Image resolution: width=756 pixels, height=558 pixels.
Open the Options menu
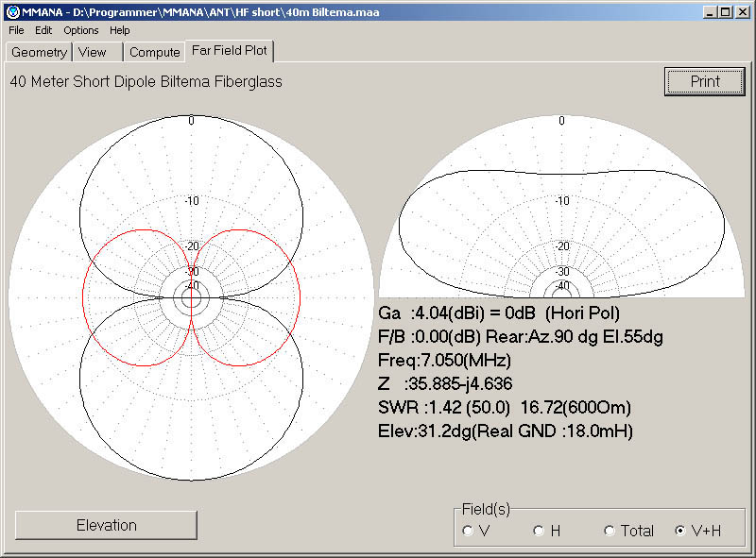coord(81,30)
